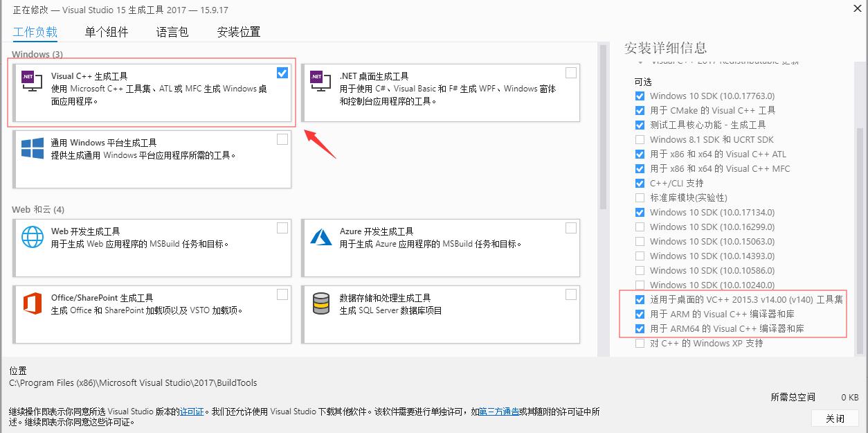Screen dimensions: 868x433
Task: Open the 第三方通告 link
Action: pos(499,412)
